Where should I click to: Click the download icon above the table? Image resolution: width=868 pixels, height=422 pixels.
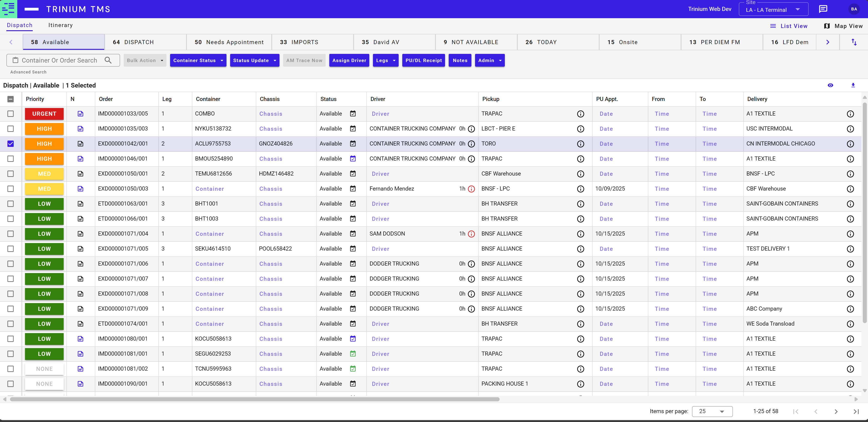[853, 85]
